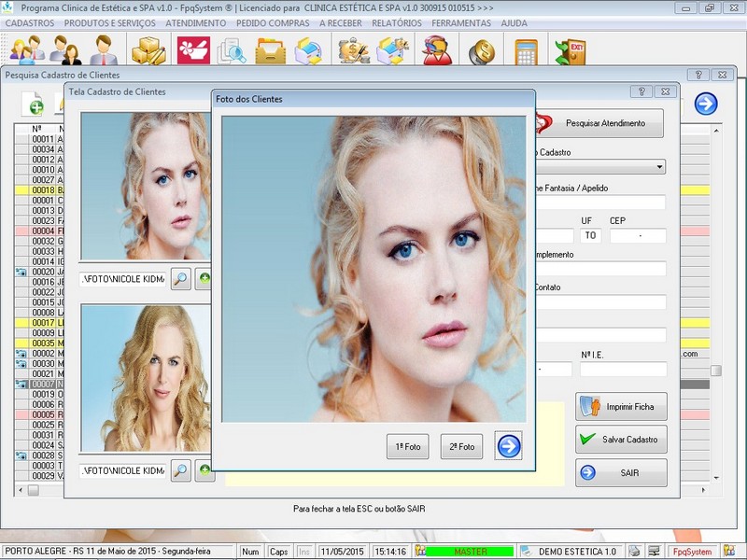
Task: Click the 1ª Foto button
Action: (x=408, y=447)
